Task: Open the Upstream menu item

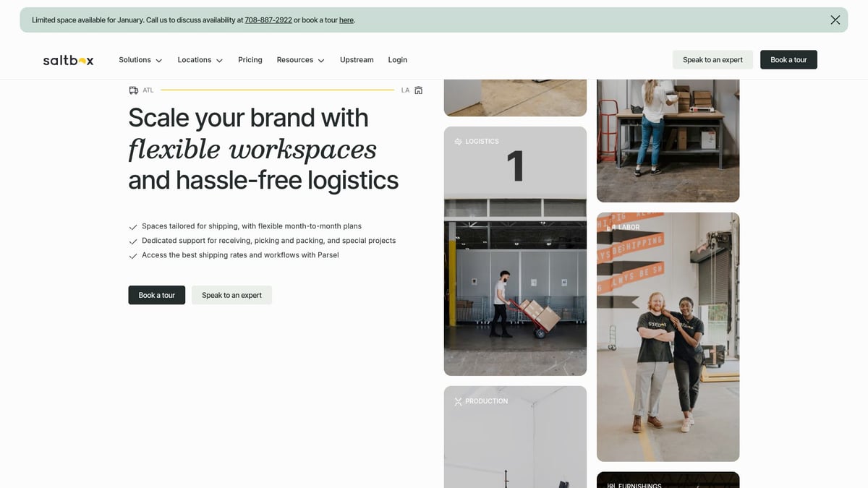Action: coord(357,59)
